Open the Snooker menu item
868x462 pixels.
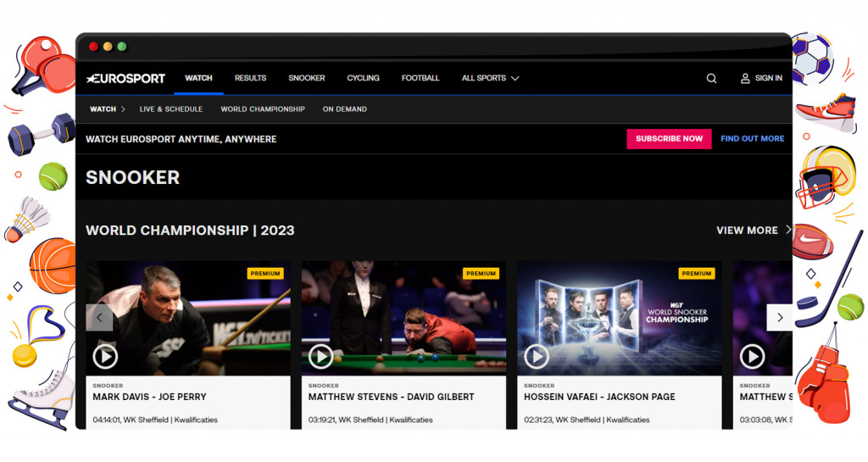[x=307, y=78]
